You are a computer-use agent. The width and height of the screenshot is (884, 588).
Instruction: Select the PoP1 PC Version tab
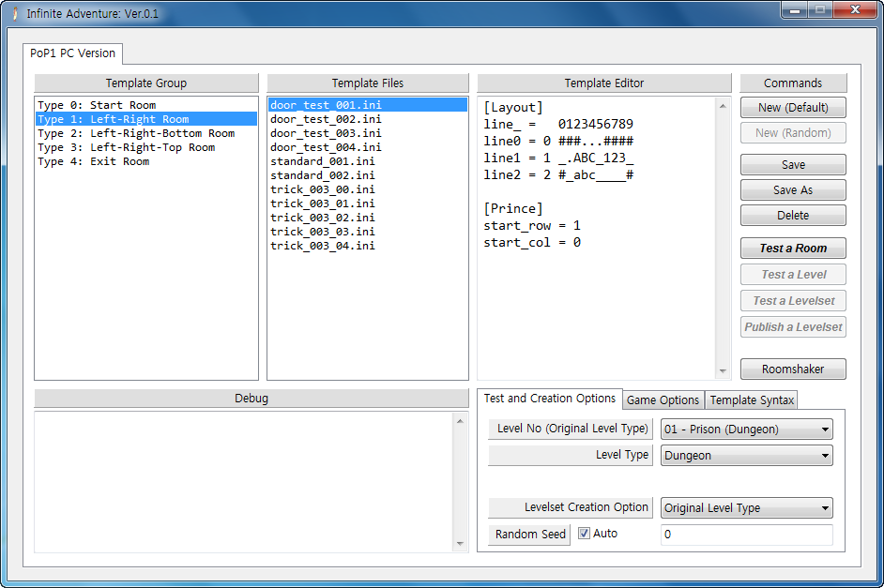tap(72, 53)
